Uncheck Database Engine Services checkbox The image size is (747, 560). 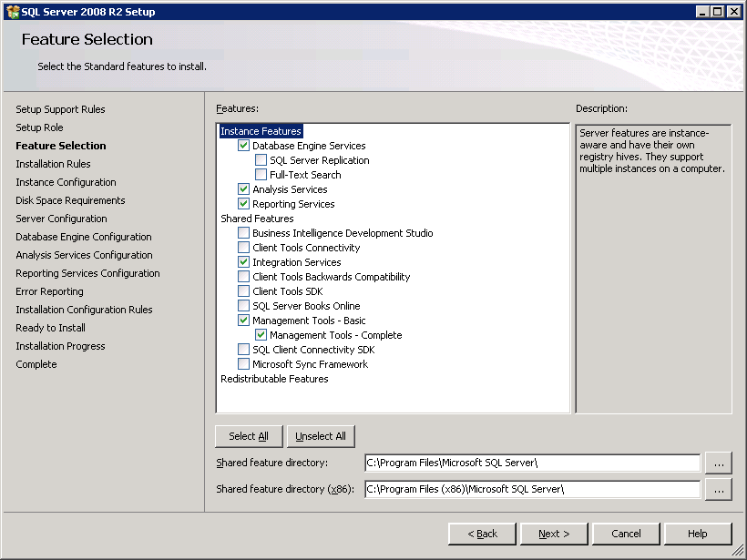[243, 146]
